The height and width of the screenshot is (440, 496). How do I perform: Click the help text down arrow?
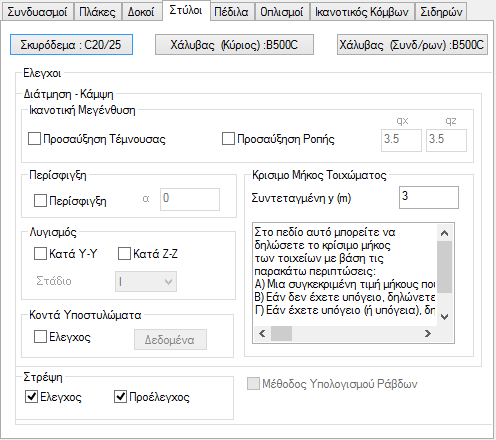tap(444, 316)
